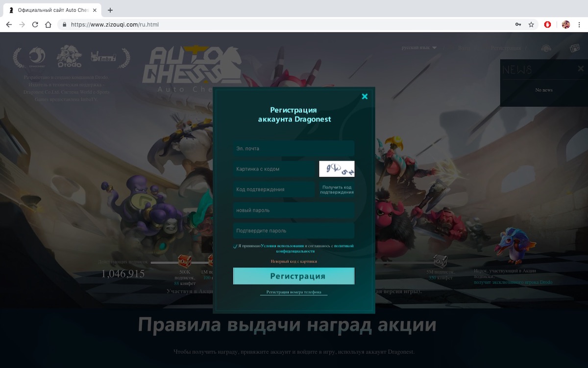Screen dimensions: 588x368
Task: Close the Auto Chess browser tab
Action: (x=95, y=10)
